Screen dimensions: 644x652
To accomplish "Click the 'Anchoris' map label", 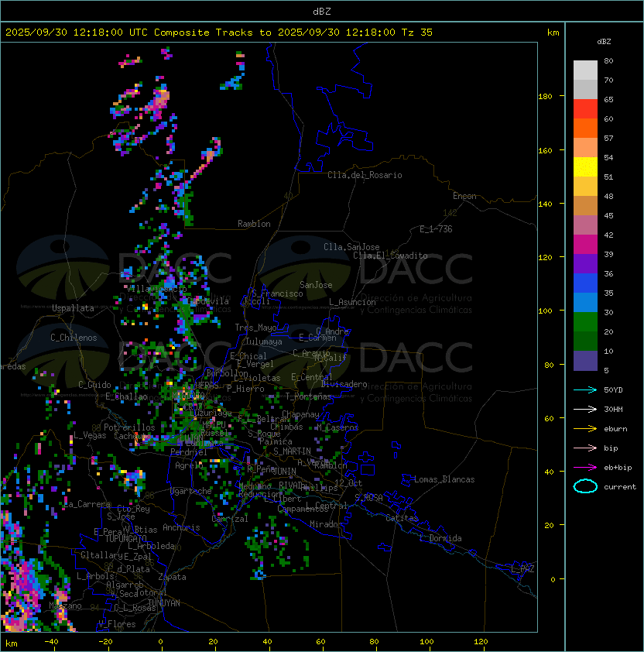I will (x=181, y=527).
